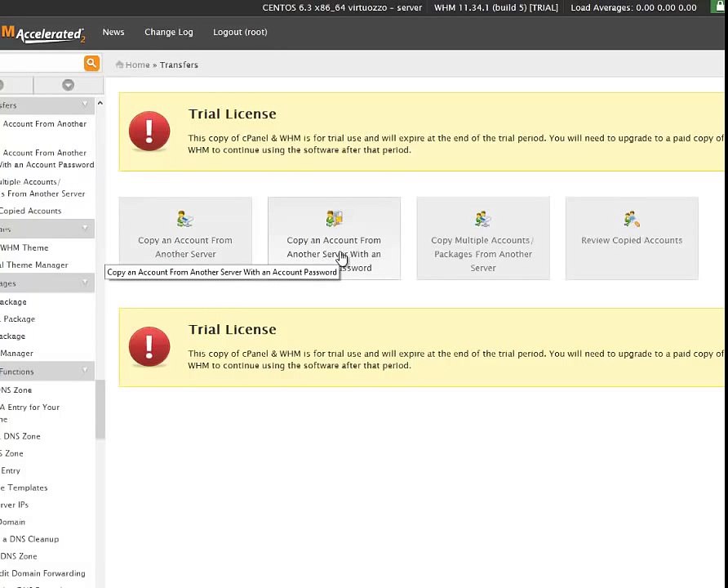The height and width of the screenshot is (588, 728).
Task: Click the Home breadcrumb house icon
Action: (119, 65)
